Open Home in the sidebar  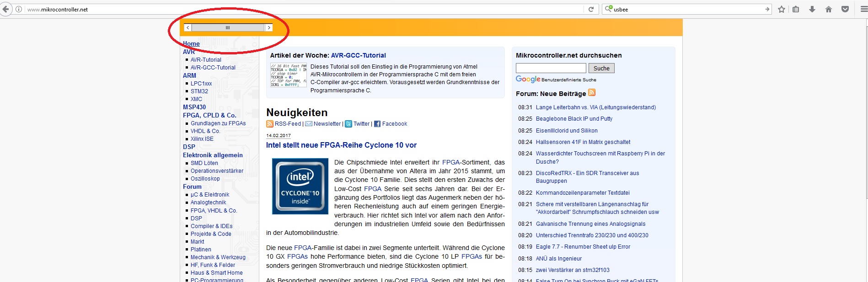(x=191, y=44)
